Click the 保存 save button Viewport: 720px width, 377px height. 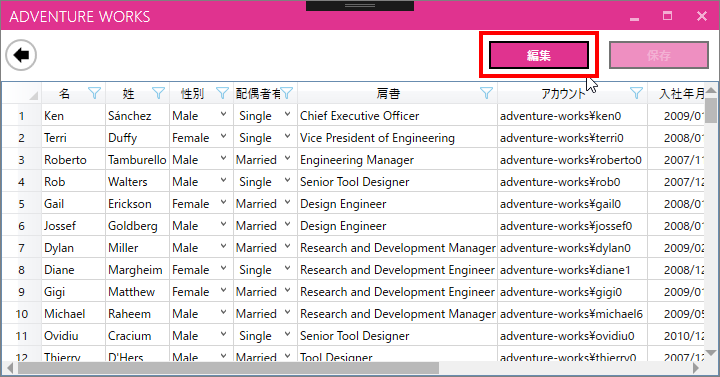tap(659, 56)
